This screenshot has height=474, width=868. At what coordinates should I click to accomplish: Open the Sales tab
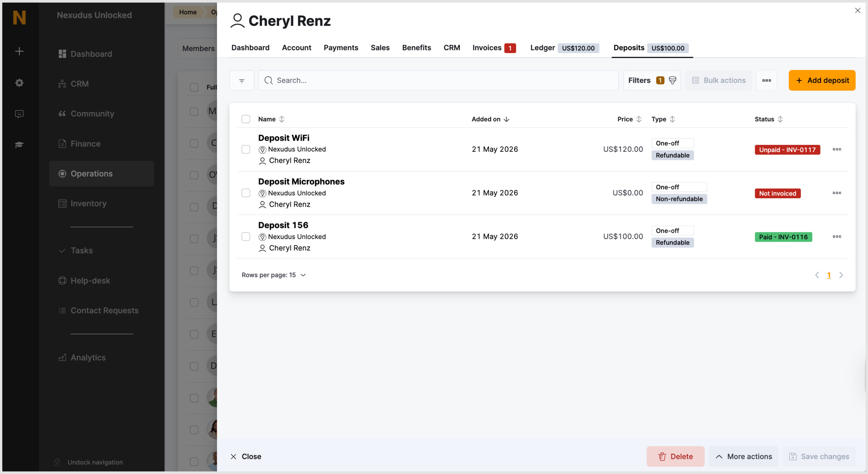click(380, 48)
